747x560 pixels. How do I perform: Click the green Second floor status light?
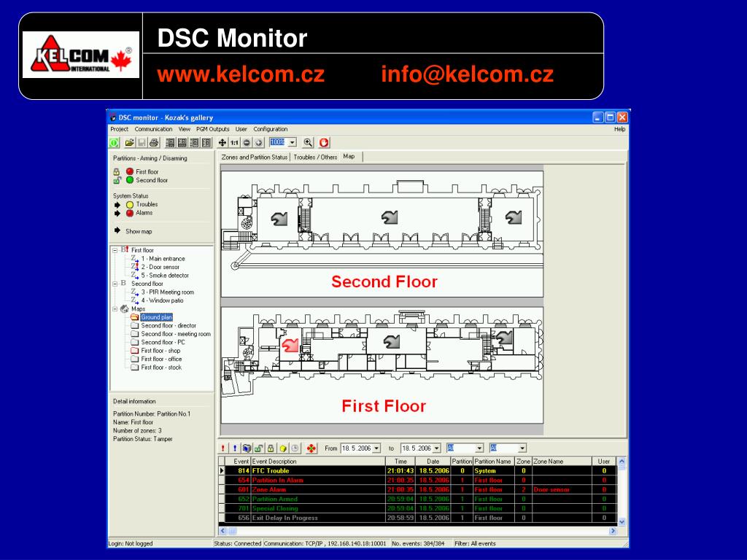(130, 180)
